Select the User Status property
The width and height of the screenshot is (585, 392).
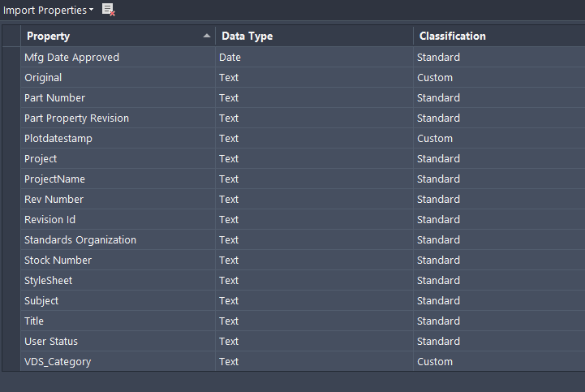51,342
